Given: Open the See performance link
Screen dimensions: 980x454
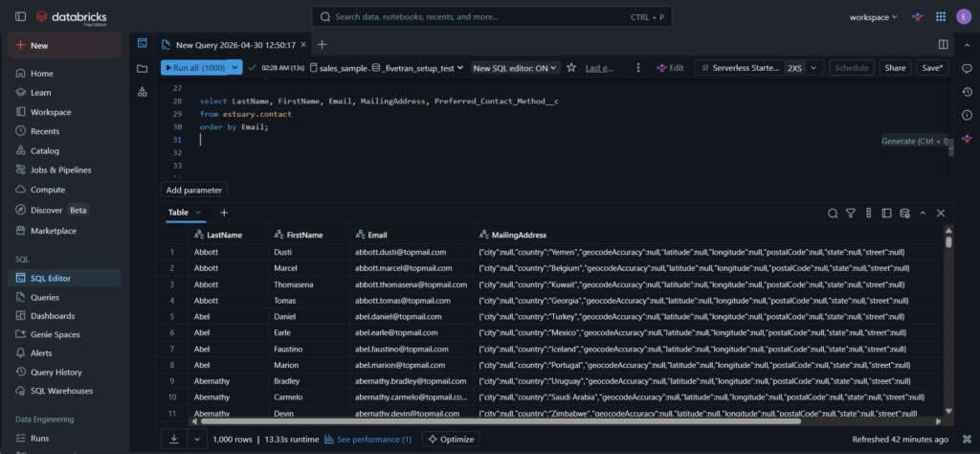Looking at the screenshot, I should click(x=368, y=440).
